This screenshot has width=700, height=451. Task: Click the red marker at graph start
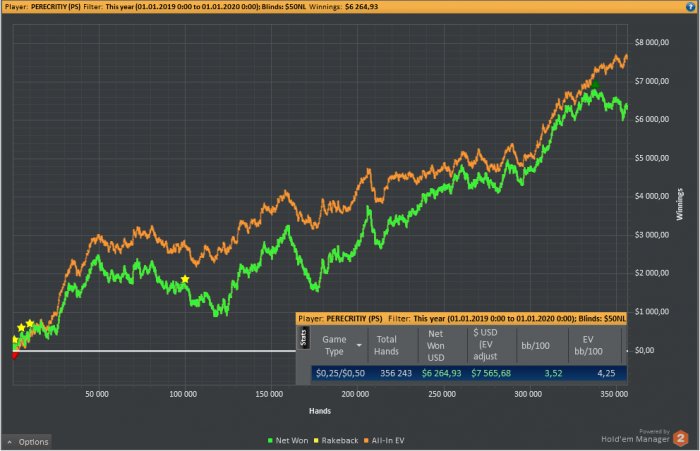pos(15,355)
